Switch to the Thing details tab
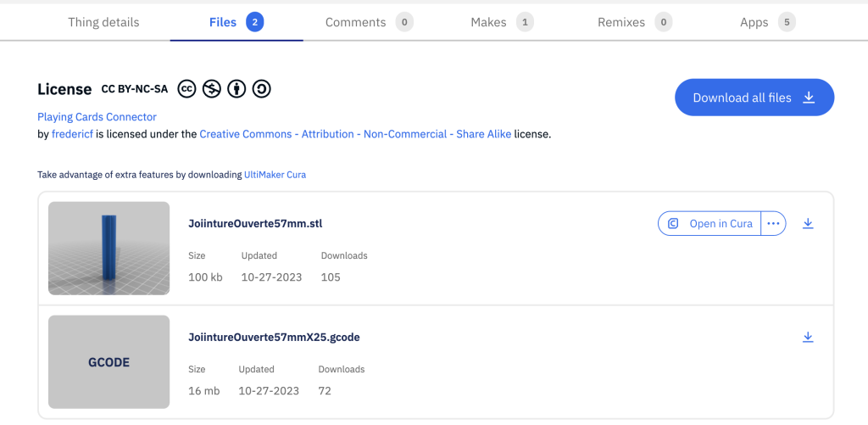 [x=103, y=22]
